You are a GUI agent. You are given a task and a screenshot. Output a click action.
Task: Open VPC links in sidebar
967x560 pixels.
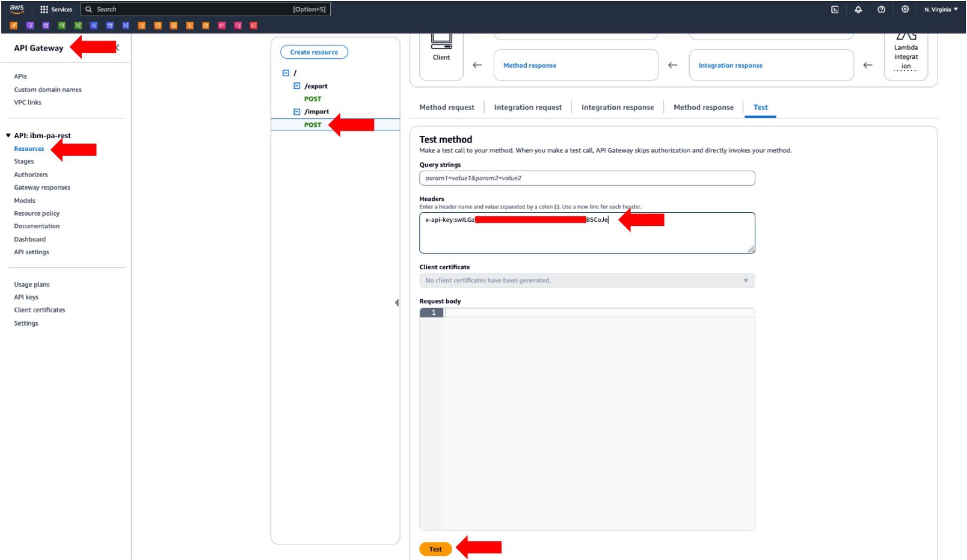[x=28, y=102]
